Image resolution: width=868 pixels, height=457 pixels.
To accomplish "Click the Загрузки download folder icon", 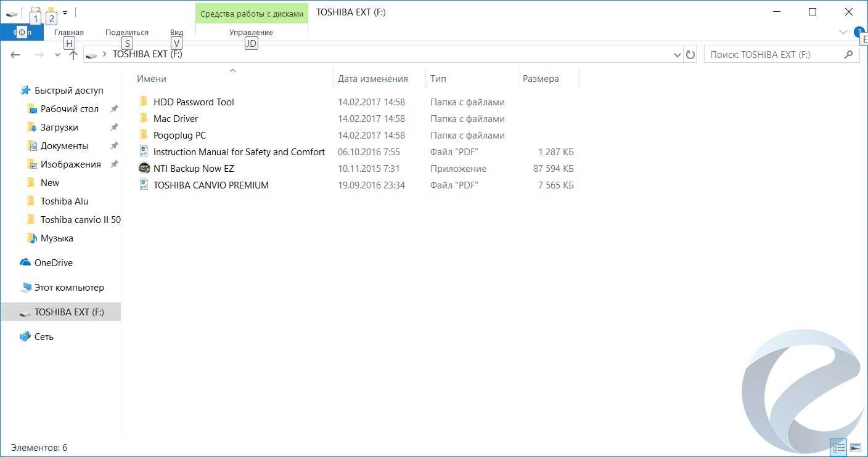I will click(x=32, y=127).
